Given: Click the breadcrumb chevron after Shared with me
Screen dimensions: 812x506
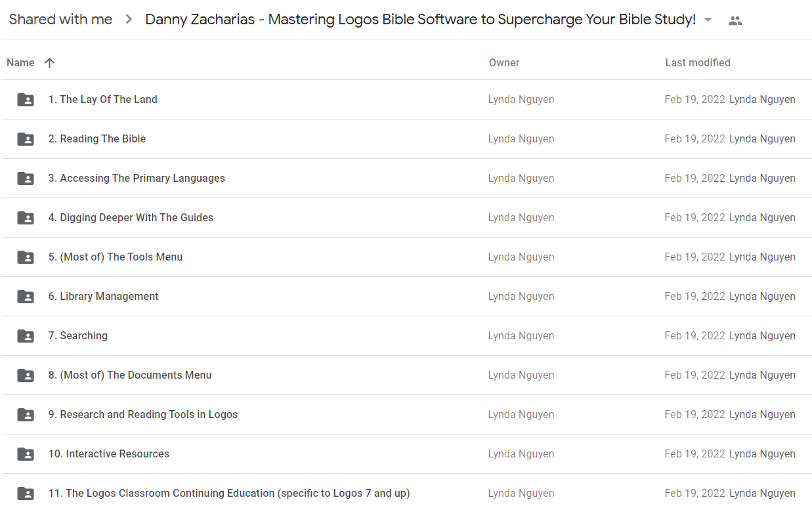Looking at the screenshot, I should (x=129, y=20).
